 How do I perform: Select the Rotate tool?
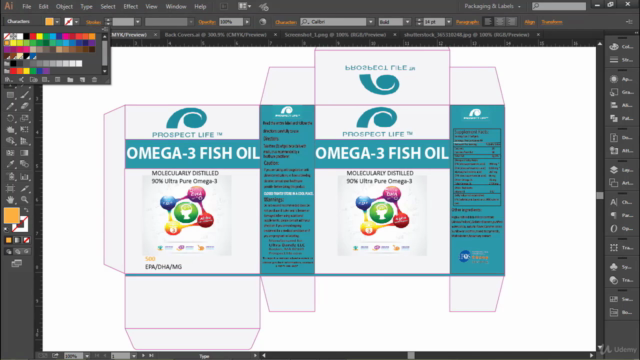10,118
